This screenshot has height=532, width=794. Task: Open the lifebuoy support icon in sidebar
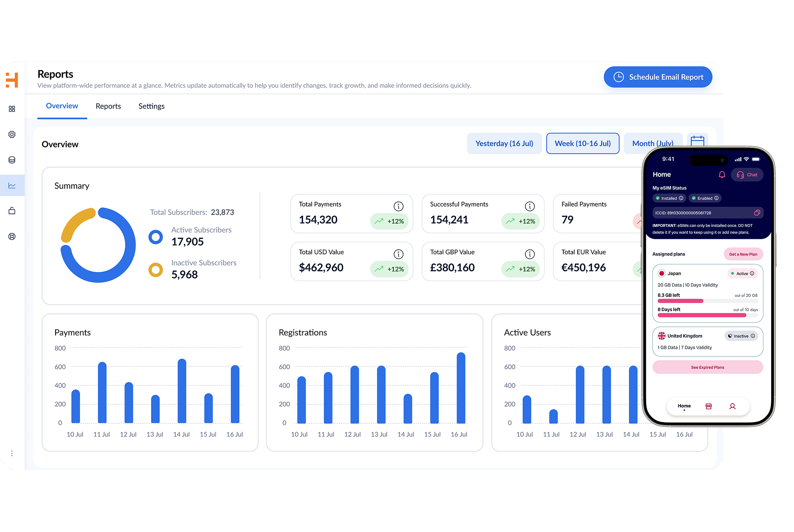point(12,236)
